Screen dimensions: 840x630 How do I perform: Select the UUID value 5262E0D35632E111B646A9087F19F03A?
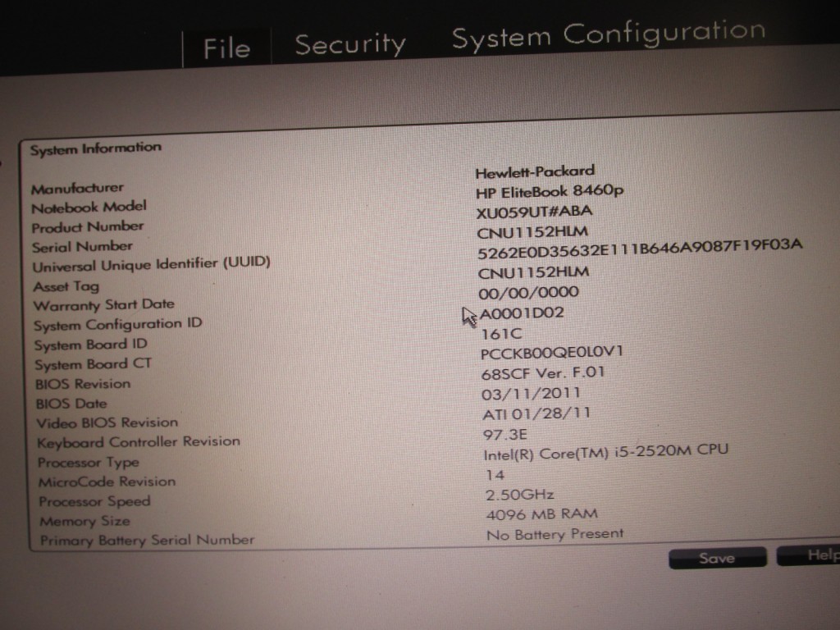640,248
